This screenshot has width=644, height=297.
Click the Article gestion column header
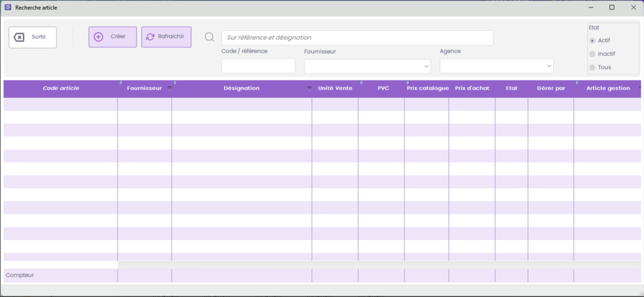click(608, 89)
